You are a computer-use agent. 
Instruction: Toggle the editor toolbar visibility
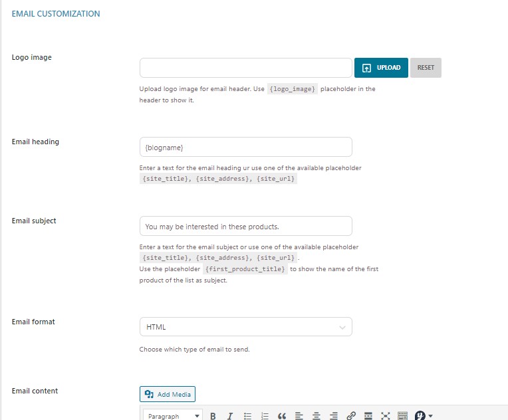click(403, 416)
